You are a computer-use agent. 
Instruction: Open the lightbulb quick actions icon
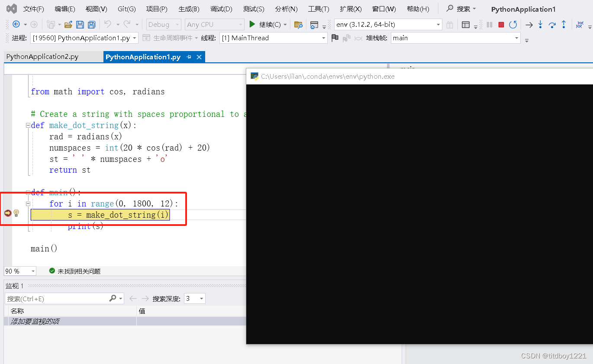tap(16, 213)
